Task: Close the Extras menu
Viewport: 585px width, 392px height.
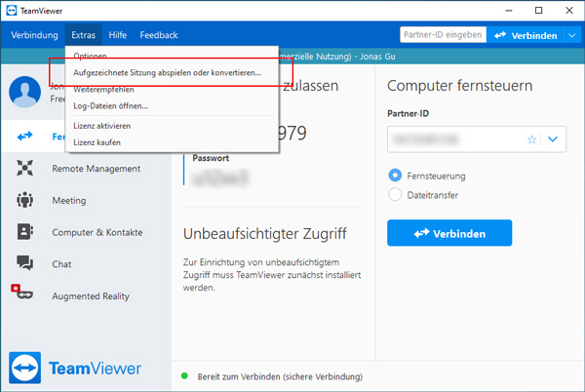Action: coord(83,35)
